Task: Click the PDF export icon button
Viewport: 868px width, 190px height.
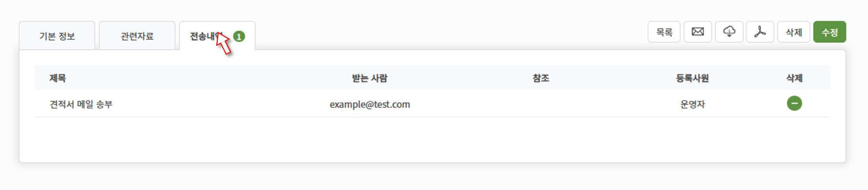Action: tap(760, 32)
